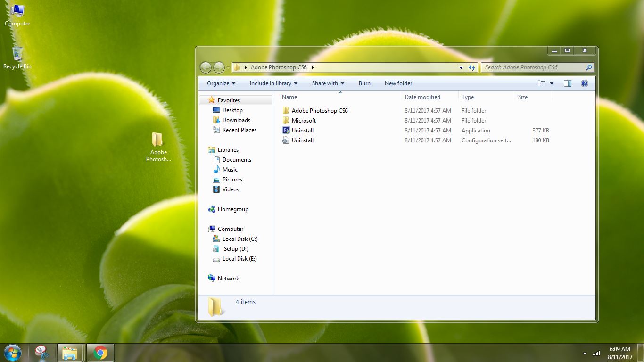
Task: Select the Uninstall configuration settings file icon
Action: tap(286, 140)
